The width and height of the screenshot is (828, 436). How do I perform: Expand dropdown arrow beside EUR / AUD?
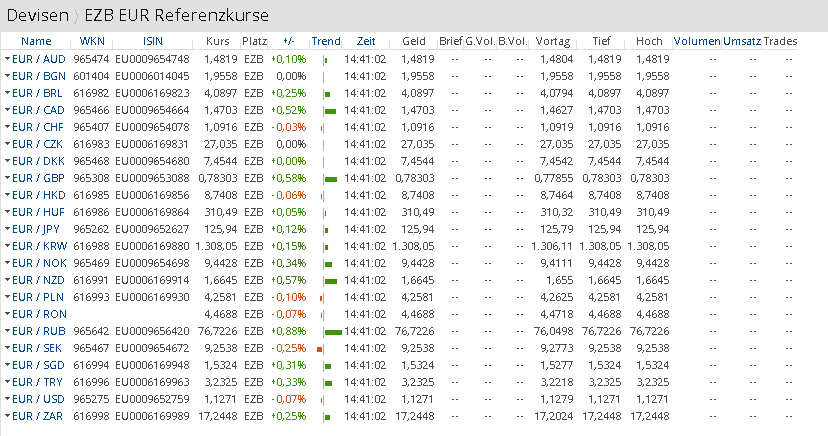pos(7,60)
